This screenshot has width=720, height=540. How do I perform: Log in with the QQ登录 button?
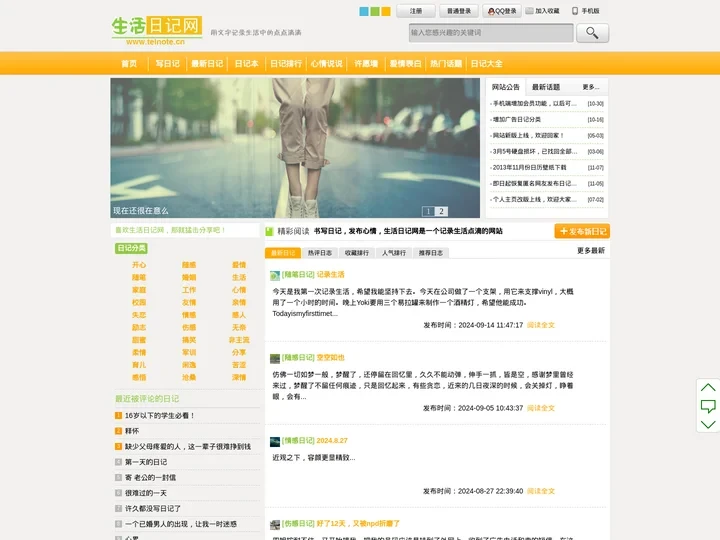point(502,11)
